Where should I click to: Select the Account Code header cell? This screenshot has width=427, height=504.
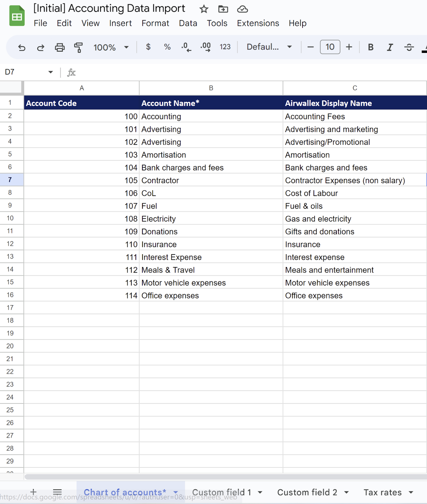pyautogui.click(x=82, y=103)
